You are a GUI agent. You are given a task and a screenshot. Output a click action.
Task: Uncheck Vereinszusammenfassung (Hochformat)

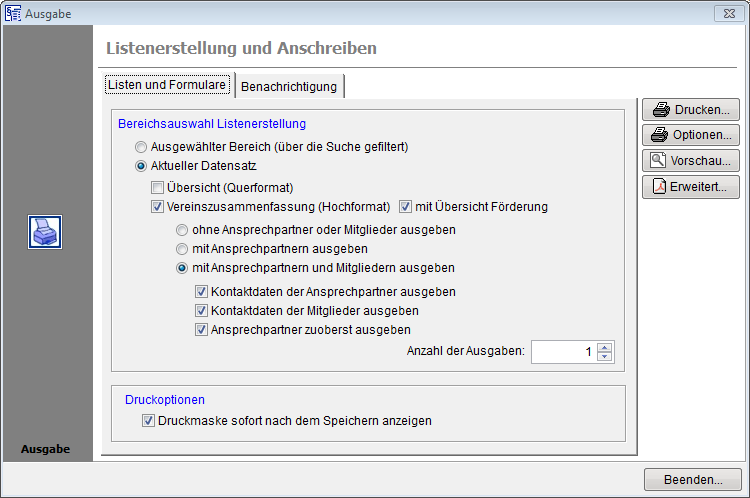(157, 207)
